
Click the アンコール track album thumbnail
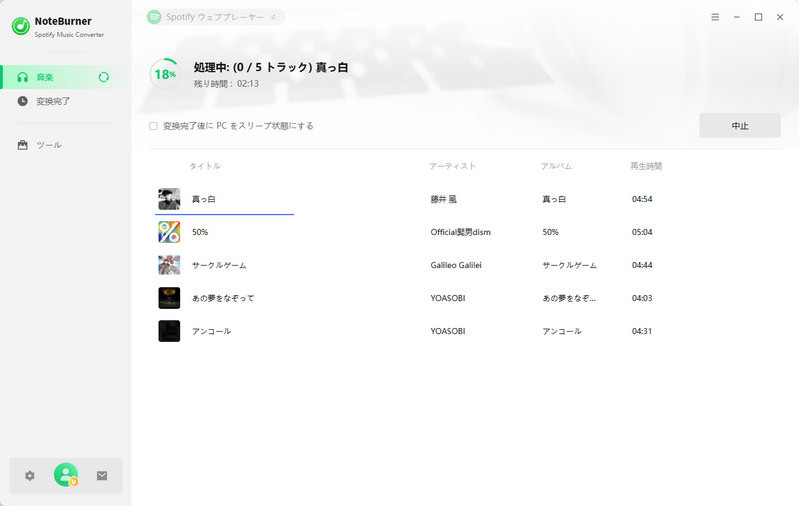tap(169, 331)
